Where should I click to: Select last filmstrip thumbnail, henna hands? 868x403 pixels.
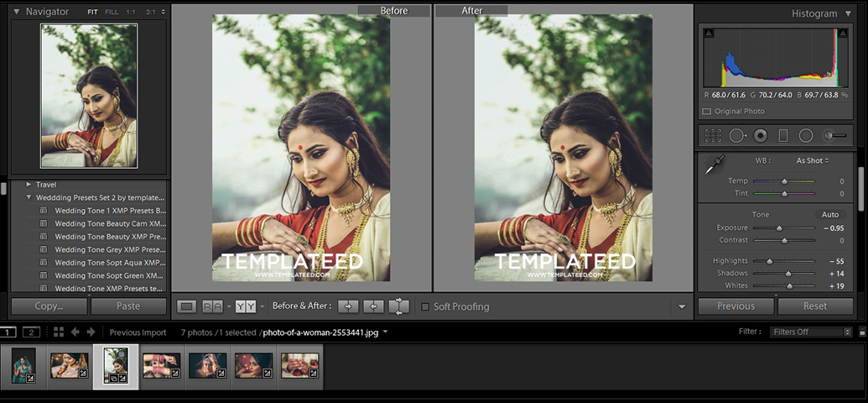pos(299,366)
